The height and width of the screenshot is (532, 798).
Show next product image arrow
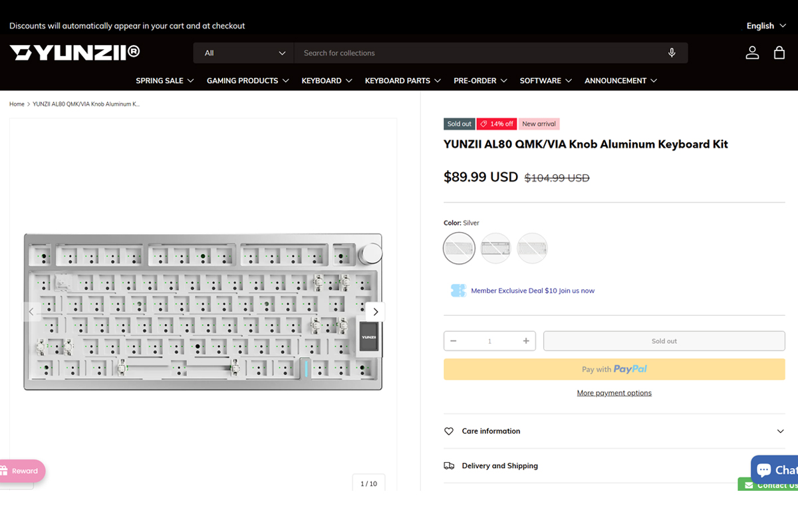coord(375,311)
